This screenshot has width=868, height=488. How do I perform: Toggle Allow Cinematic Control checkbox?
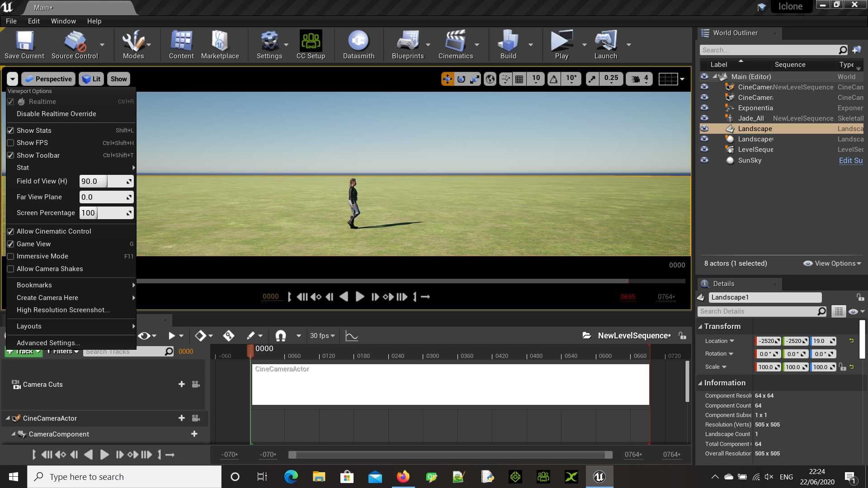(10, 231)
